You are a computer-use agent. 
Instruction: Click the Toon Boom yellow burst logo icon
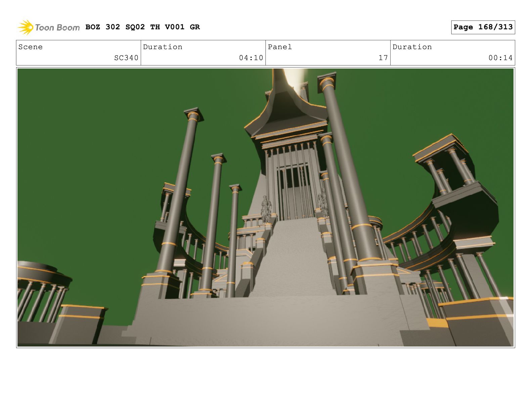[26, 27]
